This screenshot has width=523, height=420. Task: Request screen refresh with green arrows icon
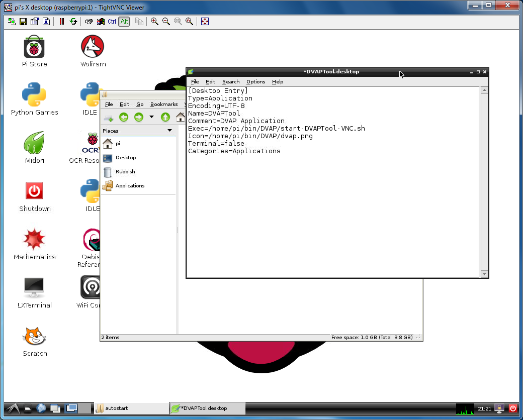point(73,22)
